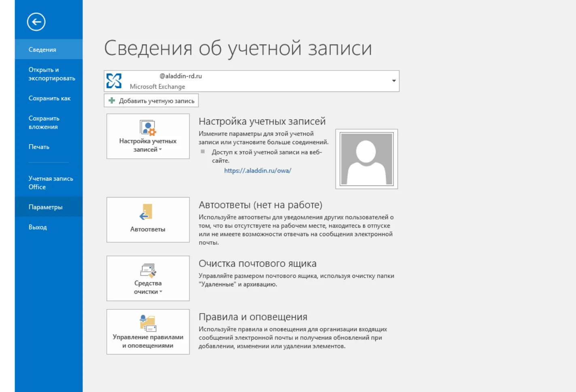This screenshot has height=392, width=576.
Task: Click the rules and alerts bell icon
Action: click(148, 323)
